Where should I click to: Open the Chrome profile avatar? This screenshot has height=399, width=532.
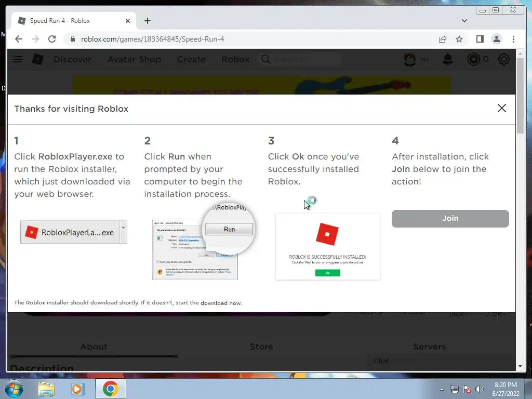496,39
